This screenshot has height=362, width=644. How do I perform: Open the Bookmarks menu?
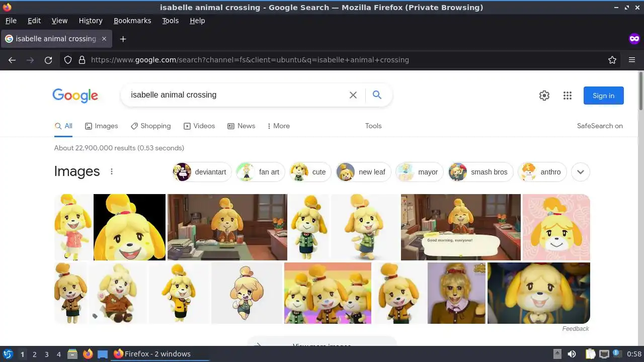coord(132,21)
